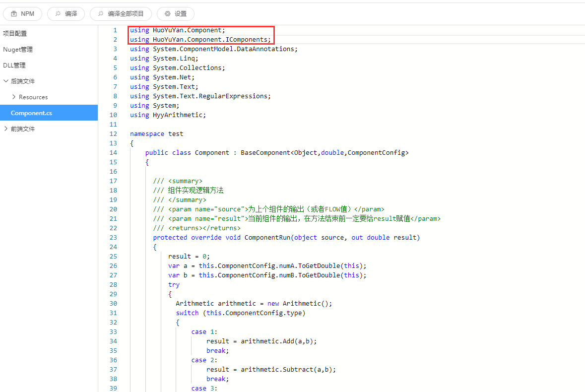Click line number 14 in the gutter
Screen dimensions: 585x392
tap(113, 153)
